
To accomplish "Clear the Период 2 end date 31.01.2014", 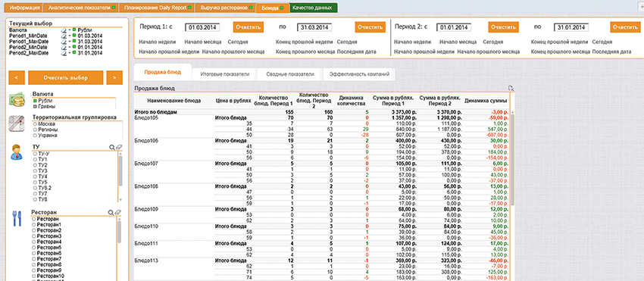I will coord(625,27).
